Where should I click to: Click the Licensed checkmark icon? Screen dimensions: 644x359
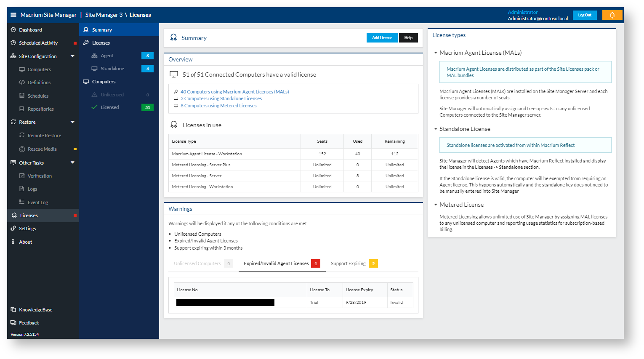point(94,107)
